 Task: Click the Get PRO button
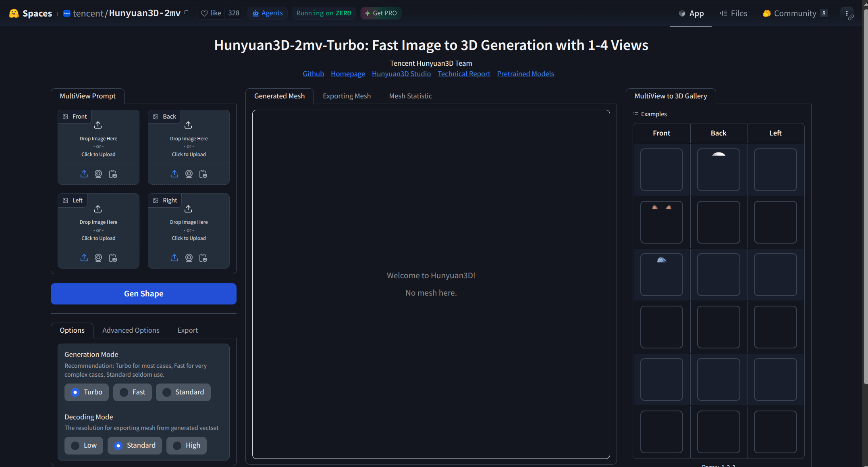pyautogui.click(x=381, y=13)
